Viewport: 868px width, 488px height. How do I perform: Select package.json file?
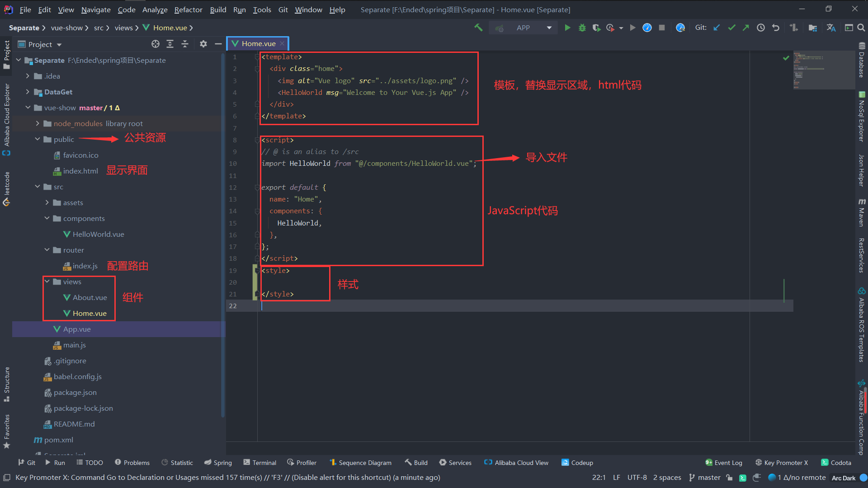tap(75, 392)
